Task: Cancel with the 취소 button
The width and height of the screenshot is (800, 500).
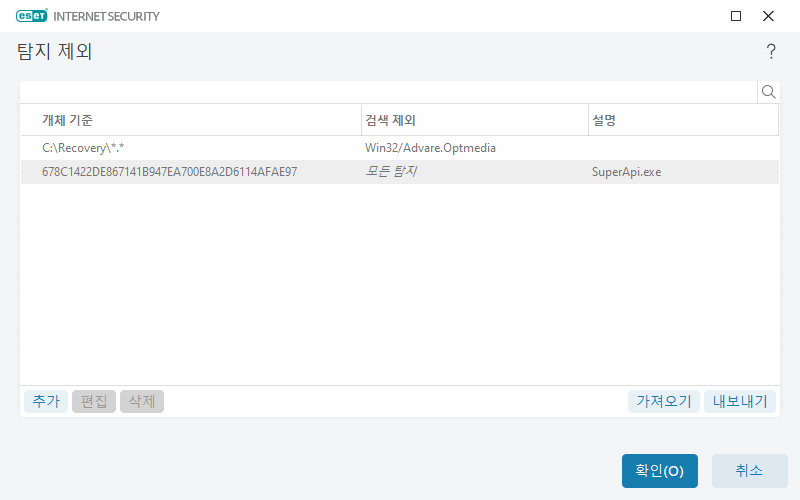Action: click(749, 470)
